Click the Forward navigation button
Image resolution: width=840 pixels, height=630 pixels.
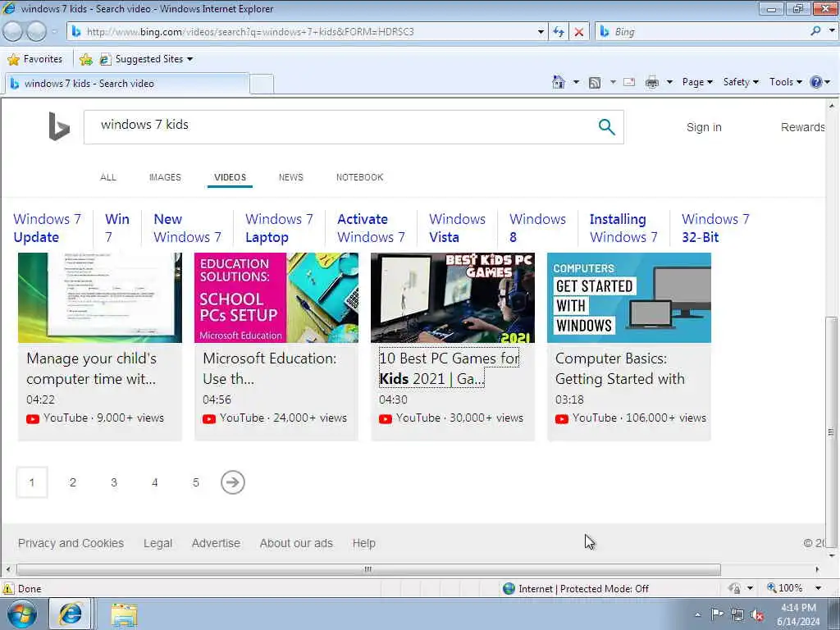(x=36, y=32)
